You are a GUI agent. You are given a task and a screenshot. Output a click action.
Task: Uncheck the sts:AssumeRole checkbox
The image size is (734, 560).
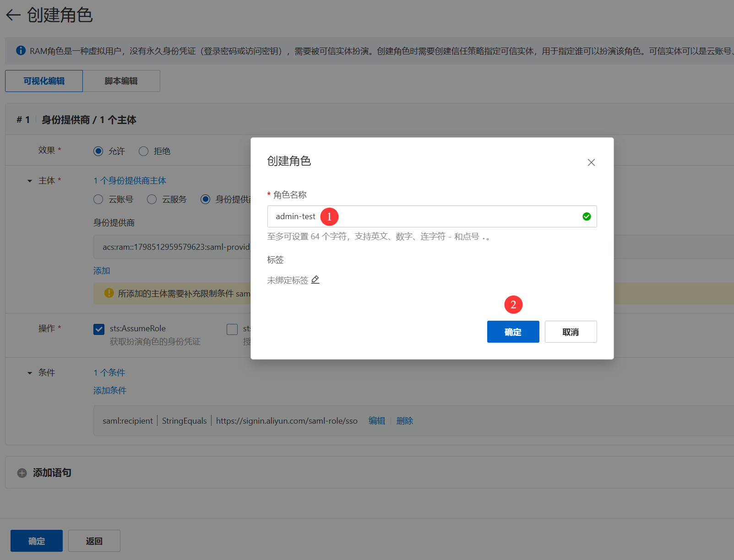[99, 329]
